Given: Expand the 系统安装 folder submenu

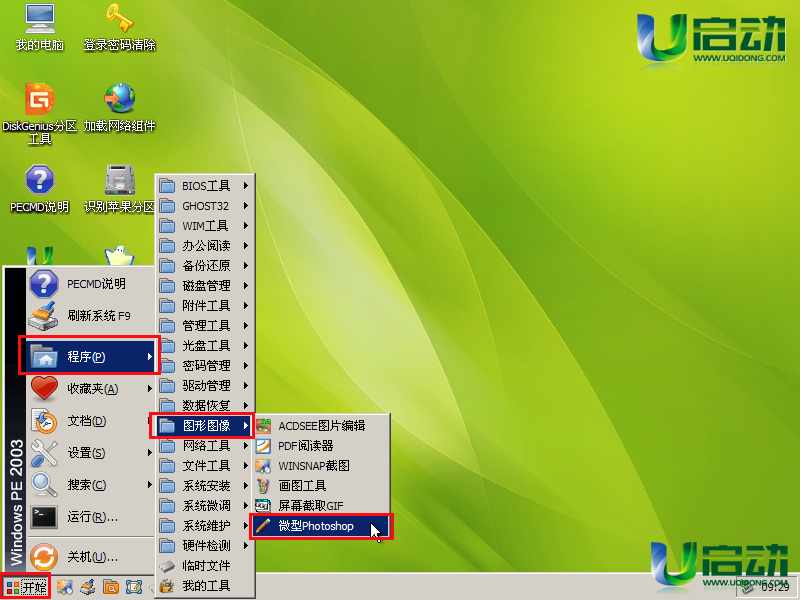Looking at the screenshot, I should point(205,486).
